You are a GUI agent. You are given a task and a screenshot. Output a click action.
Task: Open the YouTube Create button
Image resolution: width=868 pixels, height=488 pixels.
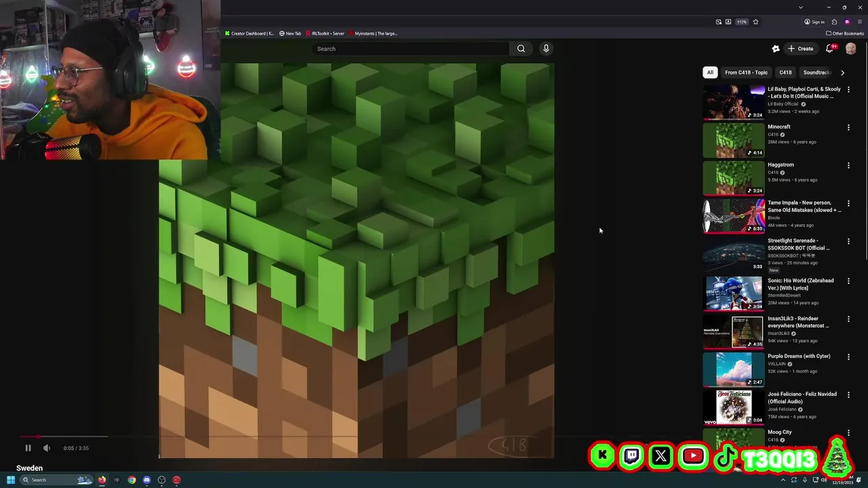pyautogui.click(x=801, y=49)
